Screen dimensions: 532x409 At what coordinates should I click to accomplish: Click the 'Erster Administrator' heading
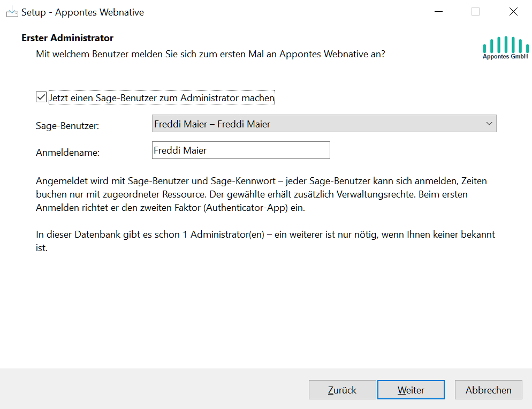pyautogui.click(x=67, y=37)
